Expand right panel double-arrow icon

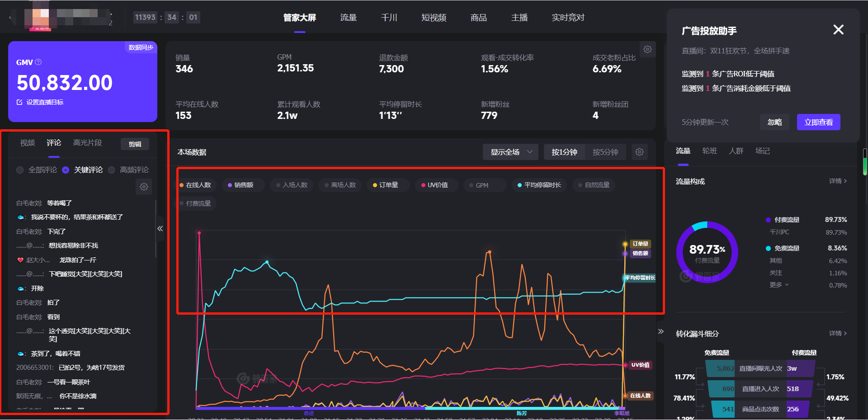pyautogui.click(x=660, y=331)
